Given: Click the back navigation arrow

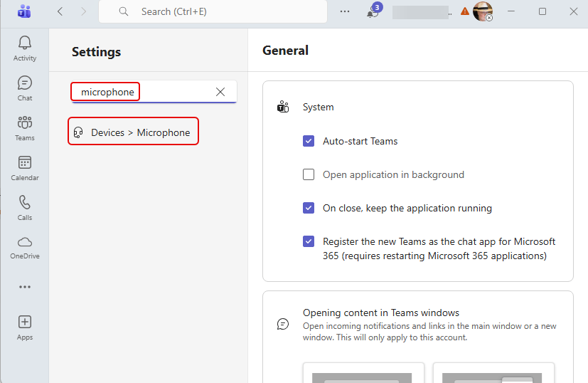Looking at the screenshot, I should click(x=60, y=11).
